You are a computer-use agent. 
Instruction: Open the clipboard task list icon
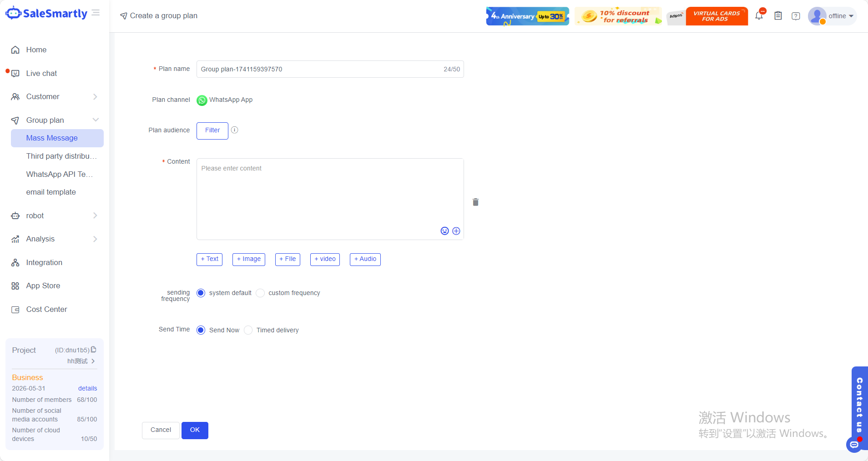tap(778, 16)
